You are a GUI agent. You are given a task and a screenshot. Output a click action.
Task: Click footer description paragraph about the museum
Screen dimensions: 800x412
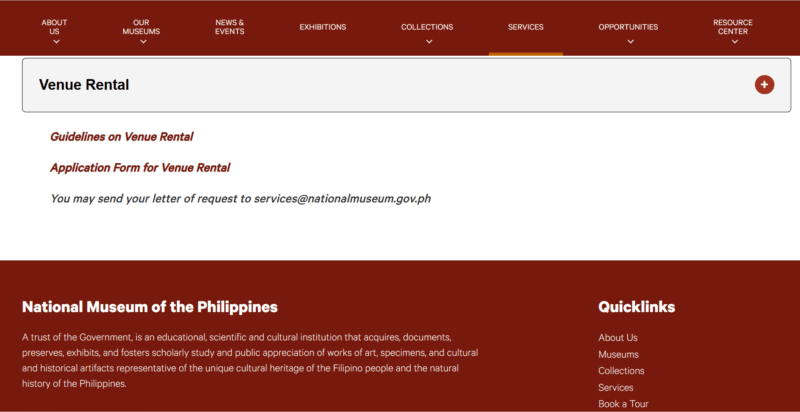(x=250, y=360)
